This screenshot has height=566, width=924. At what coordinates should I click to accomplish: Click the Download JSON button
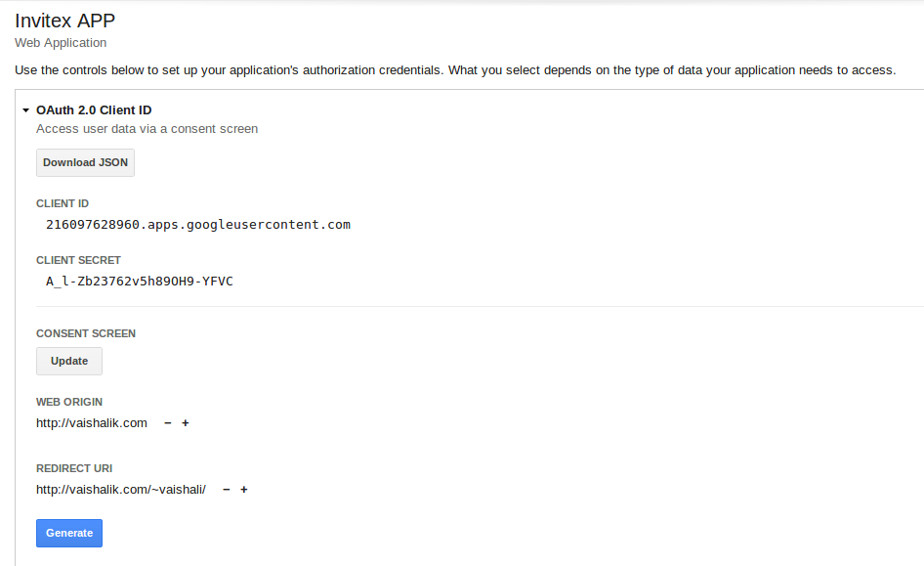[x=85, y=162]
